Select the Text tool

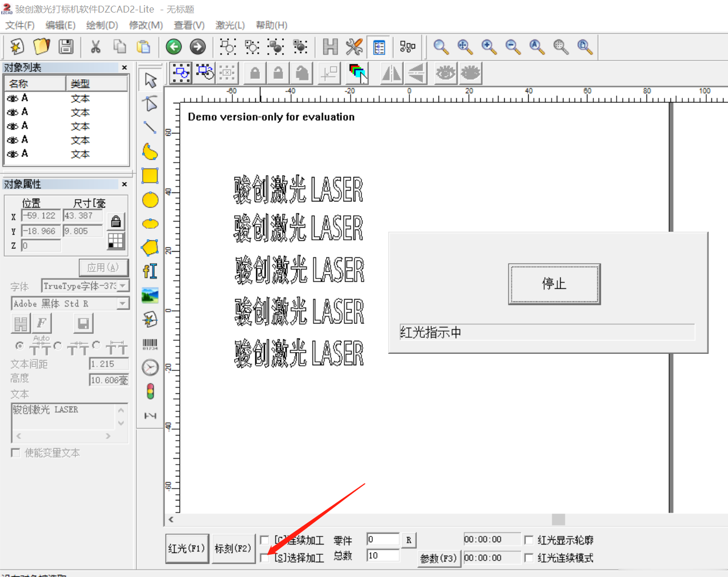[x=150, y=271]
